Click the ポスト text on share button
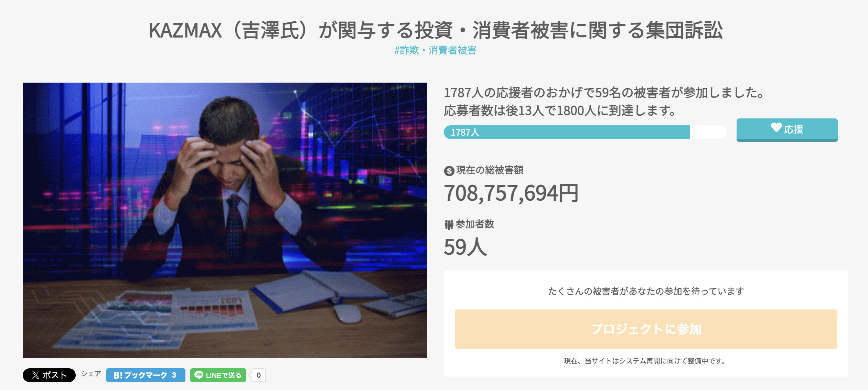The height and width of the screenshot is (390, 868). tap(54, 375)
